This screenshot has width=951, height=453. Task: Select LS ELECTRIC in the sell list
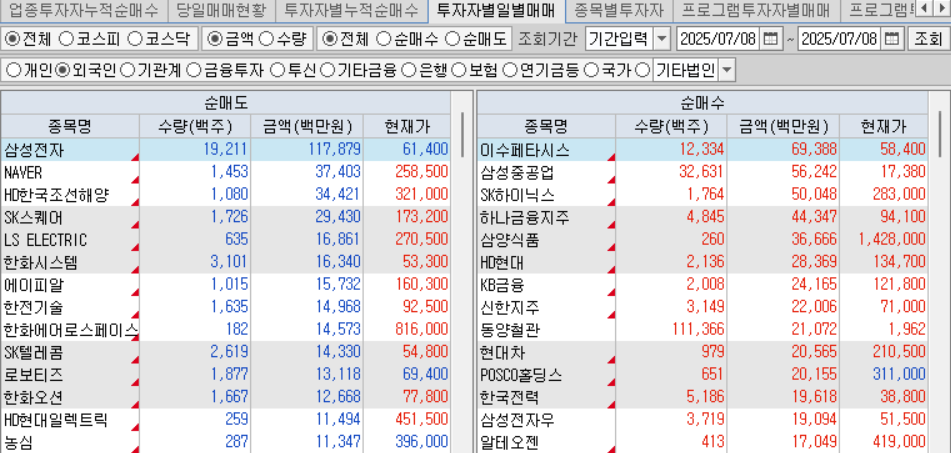(x=225, y=240)
